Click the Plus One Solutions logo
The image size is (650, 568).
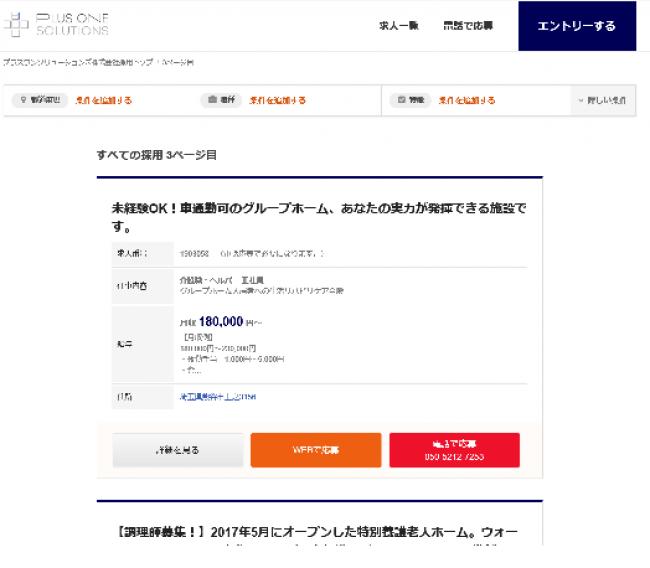(x=56, y=24)
